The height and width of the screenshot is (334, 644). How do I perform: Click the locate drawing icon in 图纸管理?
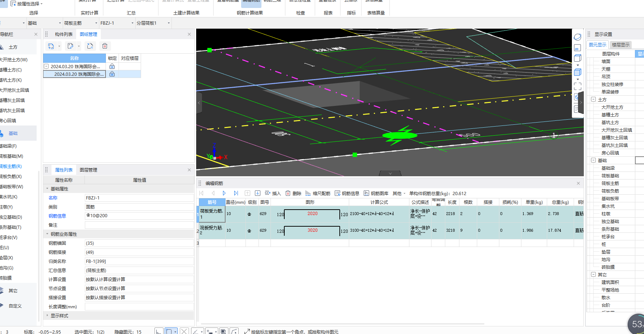(x=90, y=46)
